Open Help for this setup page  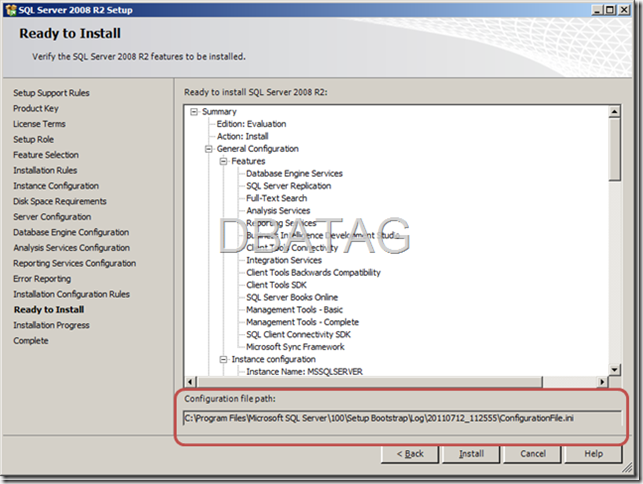[x=593, y=454]
